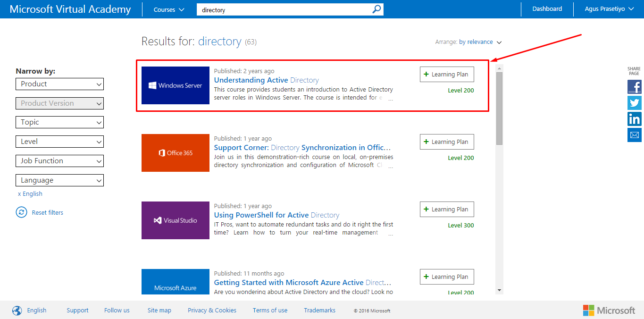Share page via email icon
The image size is (644, 319).
pyautogui.click(x=635, y=135)
